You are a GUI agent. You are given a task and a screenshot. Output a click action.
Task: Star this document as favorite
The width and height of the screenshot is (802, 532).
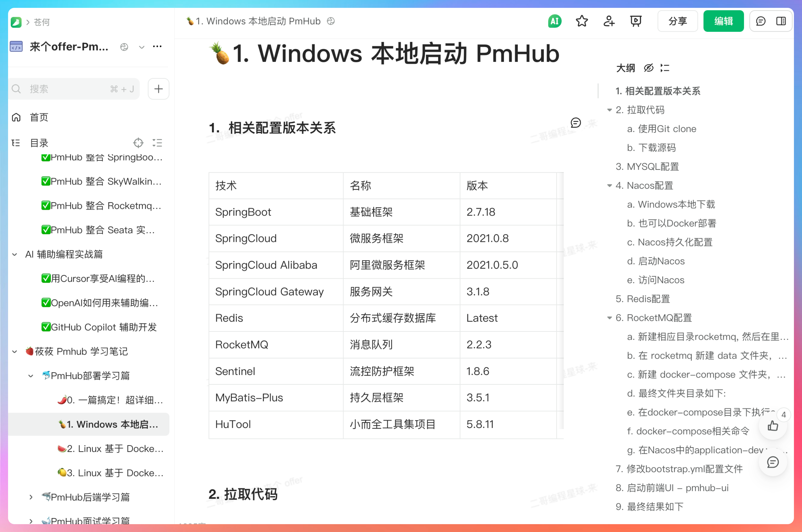tap(582, 21)
